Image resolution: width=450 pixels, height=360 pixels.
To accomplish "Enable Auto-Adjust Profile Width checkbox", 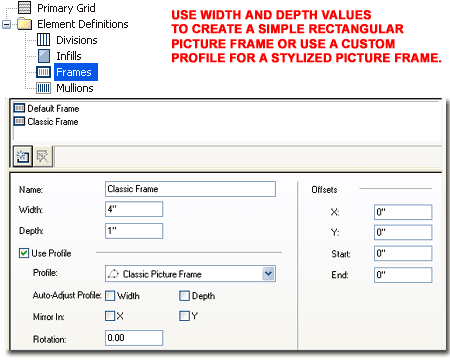I will [x=110, y=296].
